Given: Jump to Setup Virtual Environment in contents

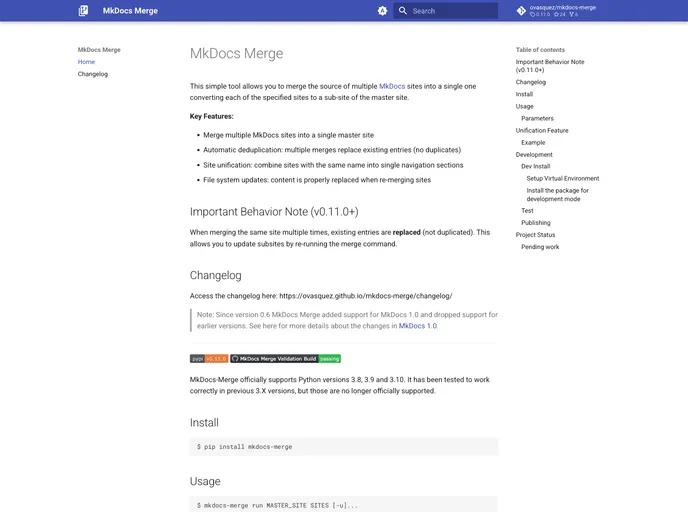Looking at the screenshot, I should pos(563,179).
